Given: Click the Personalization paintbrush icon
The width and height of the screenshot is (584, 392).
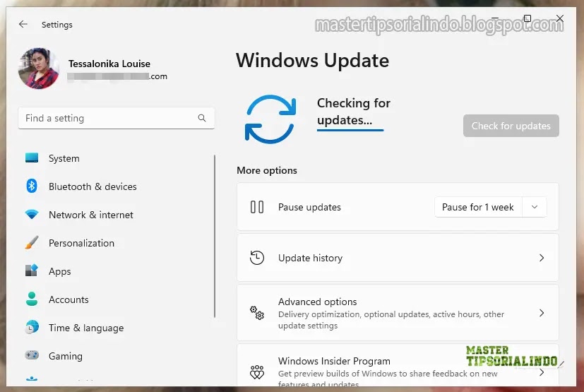Looking at the screenshot, I should pos(32,242).
